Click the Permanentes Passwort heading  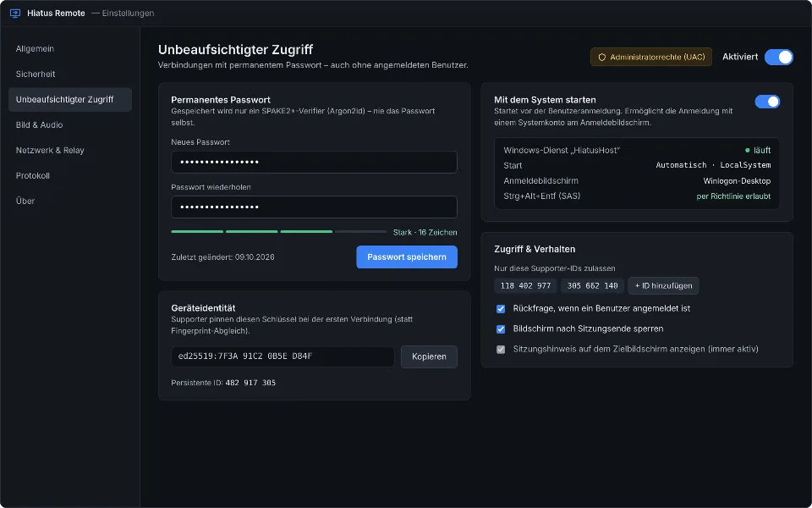tap(221, 100)
